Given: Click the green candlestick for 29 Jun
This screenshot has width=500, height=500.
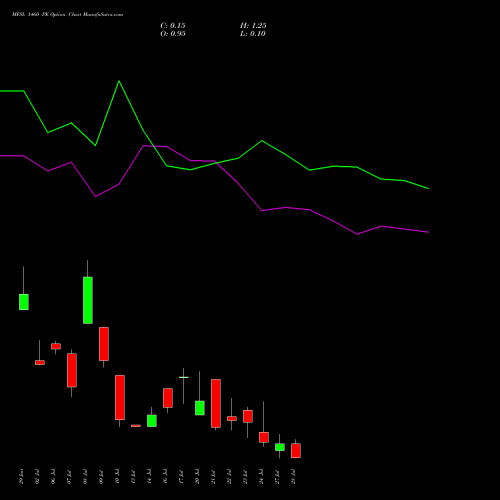Looking at the screenshot, I should coord(24,302).
